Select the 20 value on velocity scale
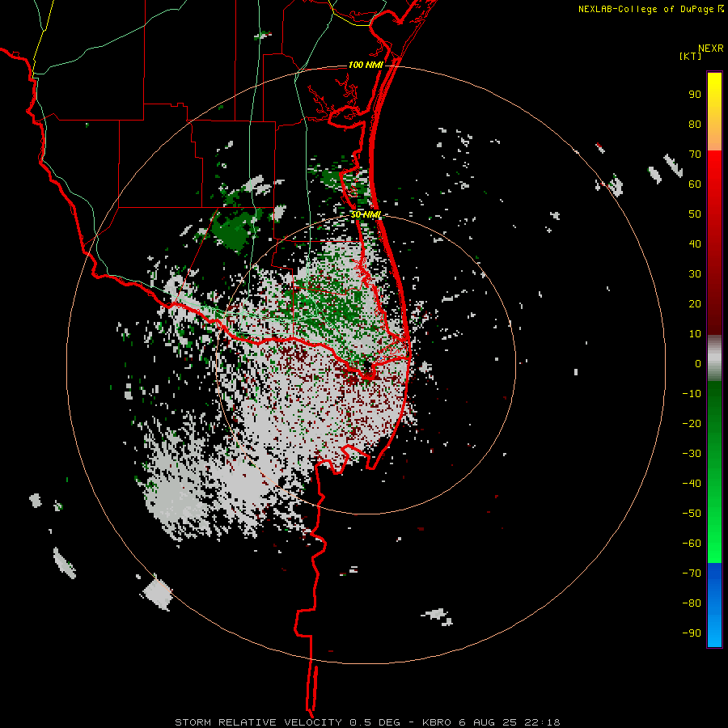This screenshot has height=728, width=728. 695,304
